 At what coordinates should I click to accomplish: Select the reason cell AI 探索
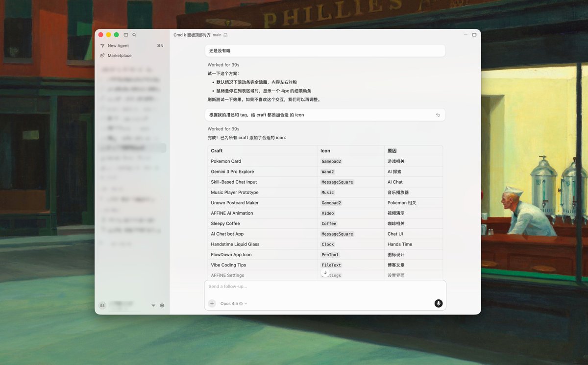(414, 171)
